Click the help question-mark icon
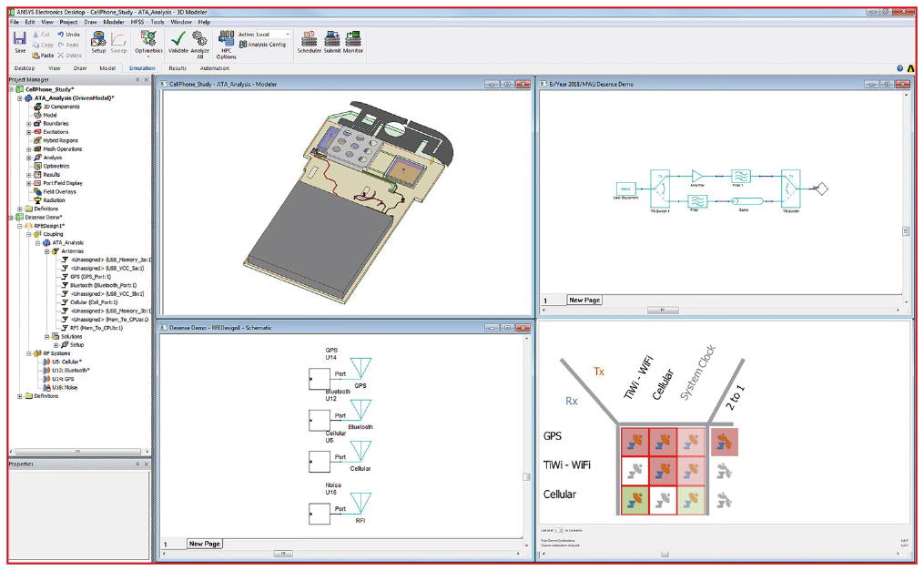Screen dimensions: 924x571 point(899,68)
